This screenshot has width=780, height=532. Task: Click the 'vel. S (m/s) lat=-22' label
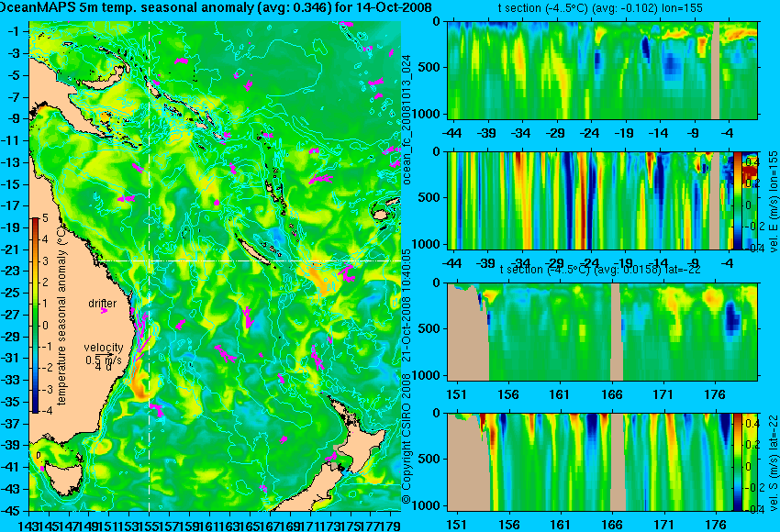point(773,463)
